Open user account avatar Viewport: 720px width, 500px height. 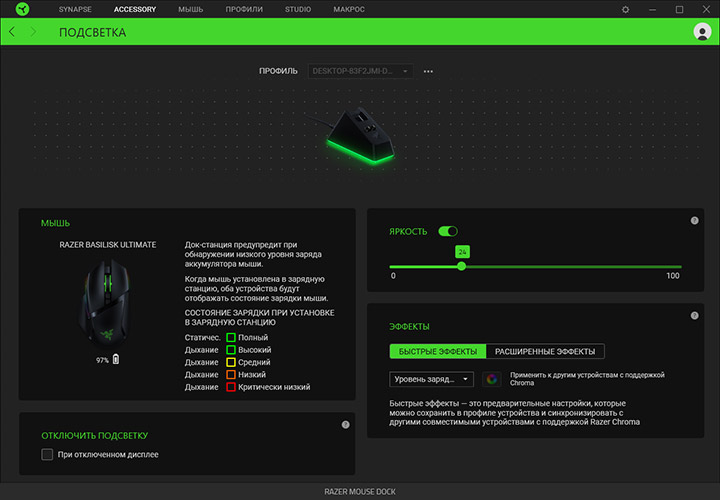pyautogui.click(x=702, y=32)
